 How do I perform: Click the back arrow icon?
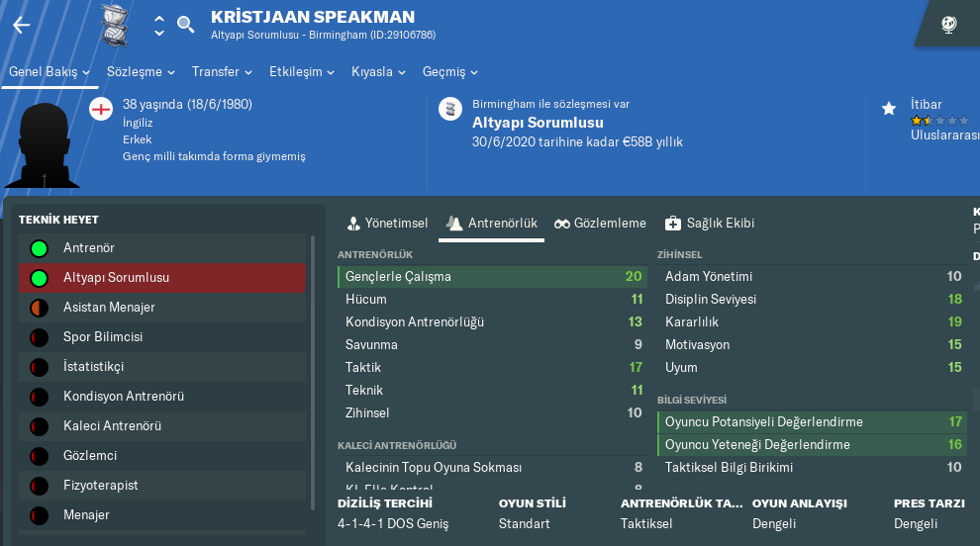21,25
